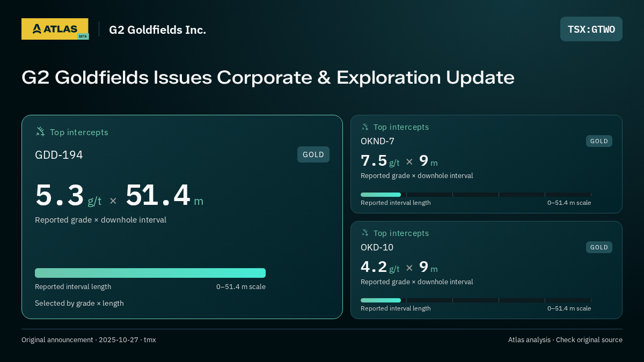644x362 pixels.
Task: Click the 9 m interval value in the OKND-7 card
Action: click(x=428, y=161)
